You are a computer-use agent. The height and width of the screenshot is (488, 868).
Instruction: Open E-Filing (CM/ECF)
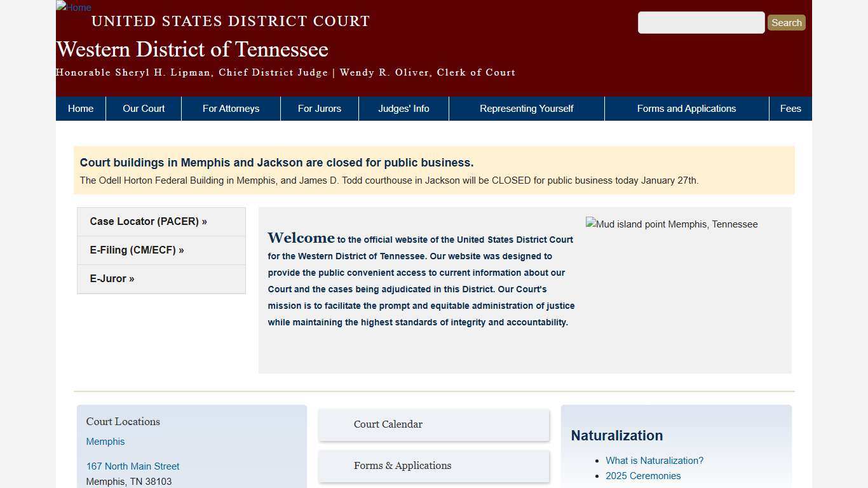137,250
